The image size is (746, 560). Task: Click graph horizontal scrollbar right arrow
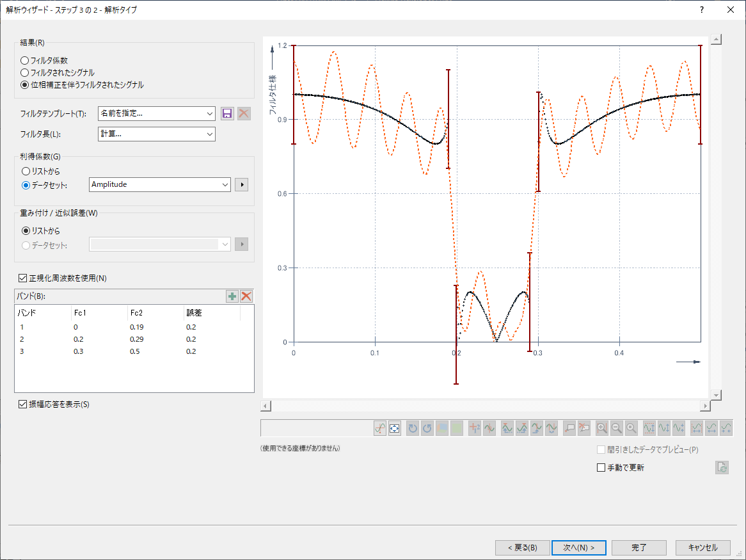point(705,406)
